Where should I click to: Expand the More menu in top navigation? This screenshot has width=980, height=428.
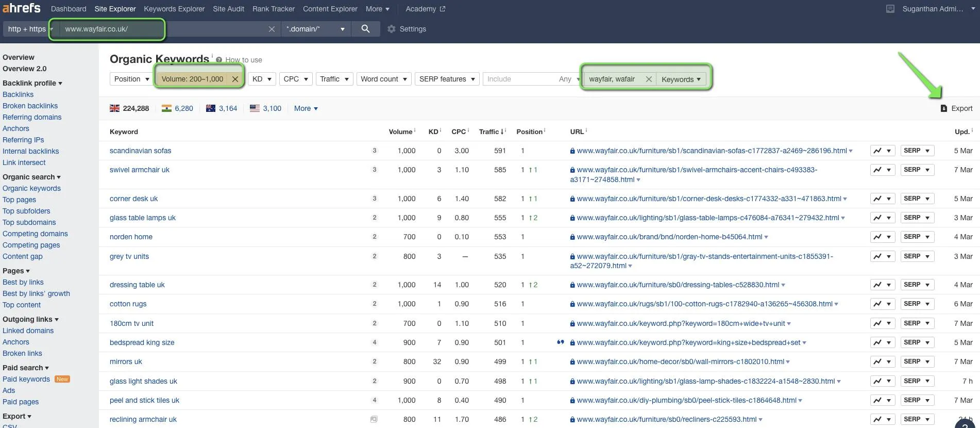point(378,9)
